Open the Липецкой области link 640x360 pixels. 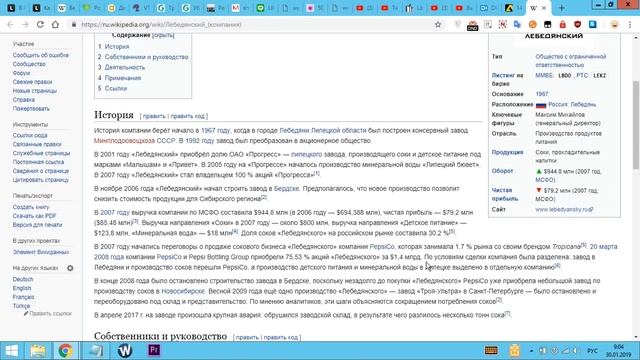coord(338,131)
